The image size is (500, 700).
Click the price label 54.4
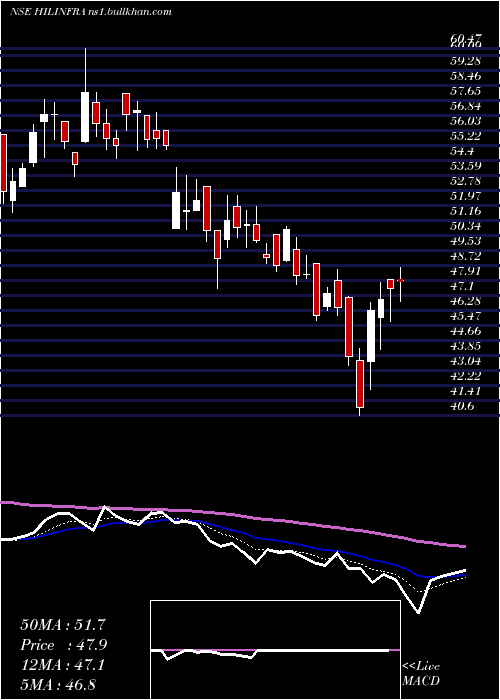tap(462, 151)
